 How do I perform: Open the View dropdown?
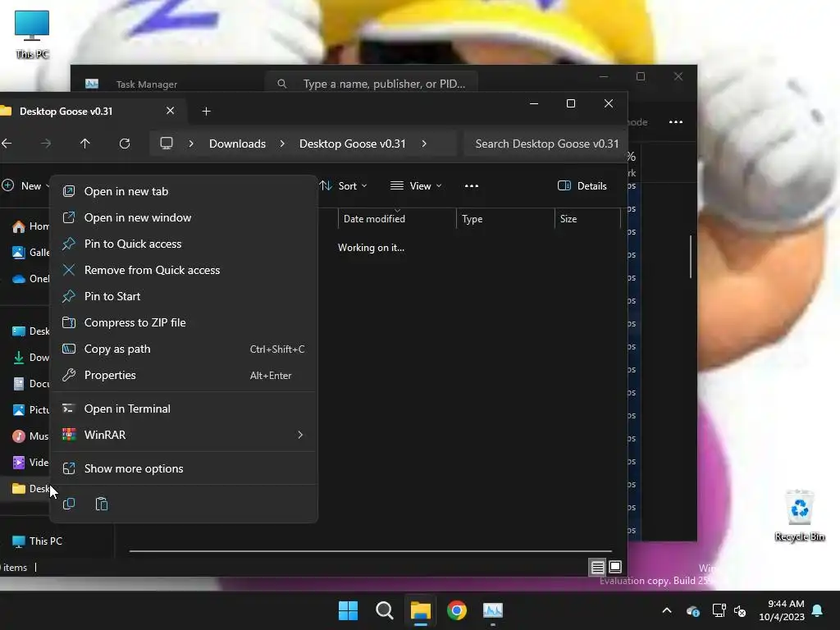[x=416, y=186]
